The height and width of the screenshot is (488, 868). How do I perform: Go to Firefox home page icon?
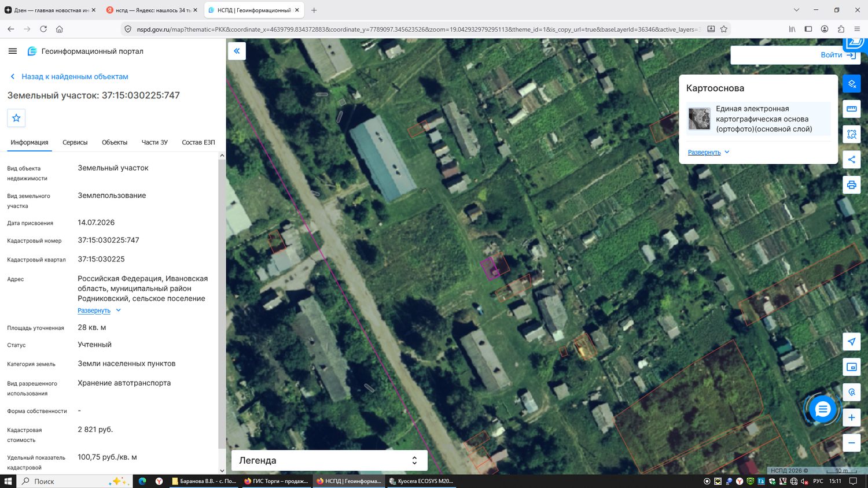pyautogui.click(x=60, y=29)
